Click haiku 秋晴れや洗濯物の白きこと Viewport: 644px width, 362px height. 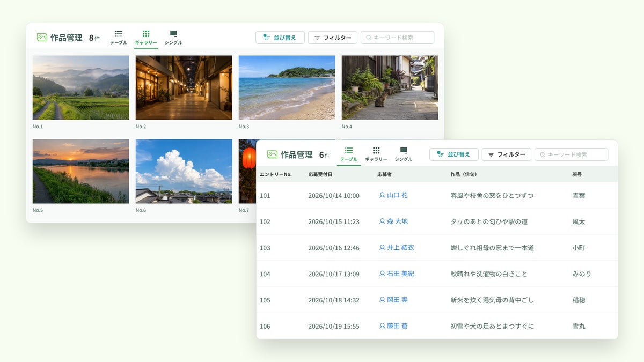point(489,274)
